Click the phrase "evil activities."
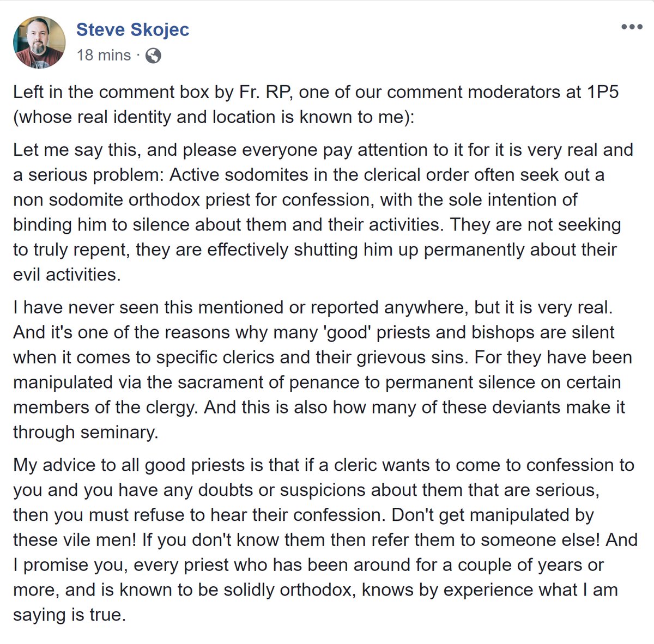The image size is (654, 644). click(66, 274)
